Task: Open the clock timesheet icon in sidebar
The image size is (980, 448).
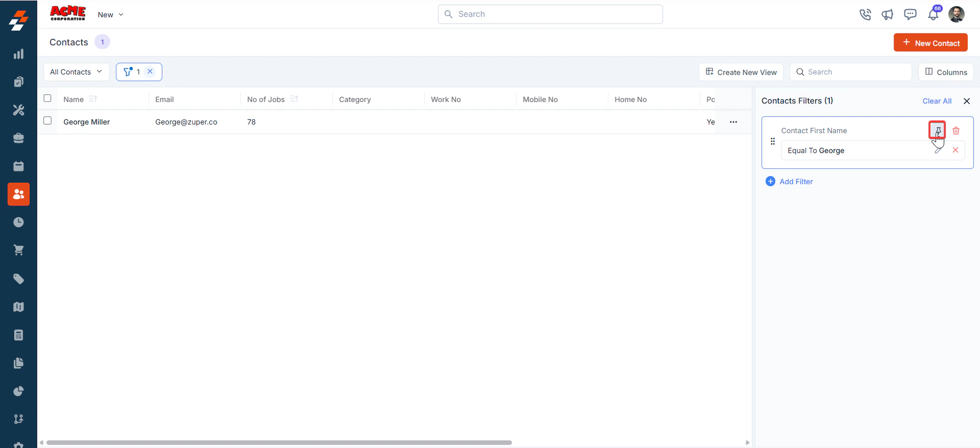Action: coord(18,222)
